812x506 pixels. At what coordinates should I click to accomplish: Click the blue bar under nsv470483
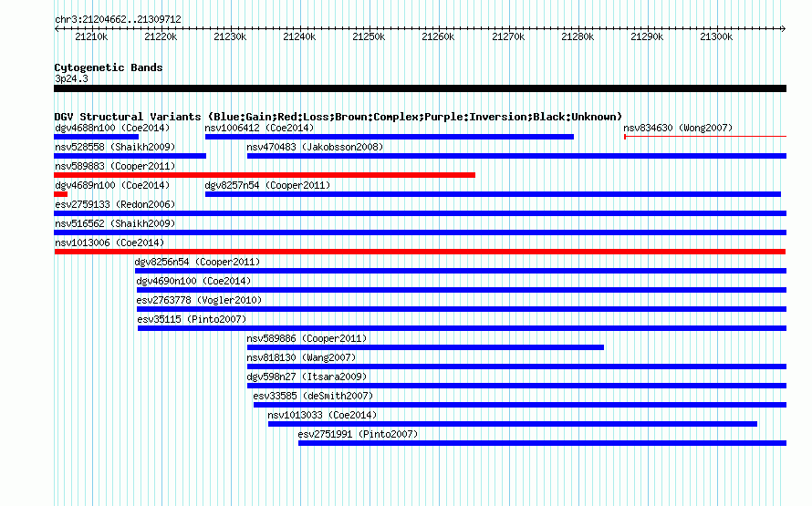[x=516, y=156]
